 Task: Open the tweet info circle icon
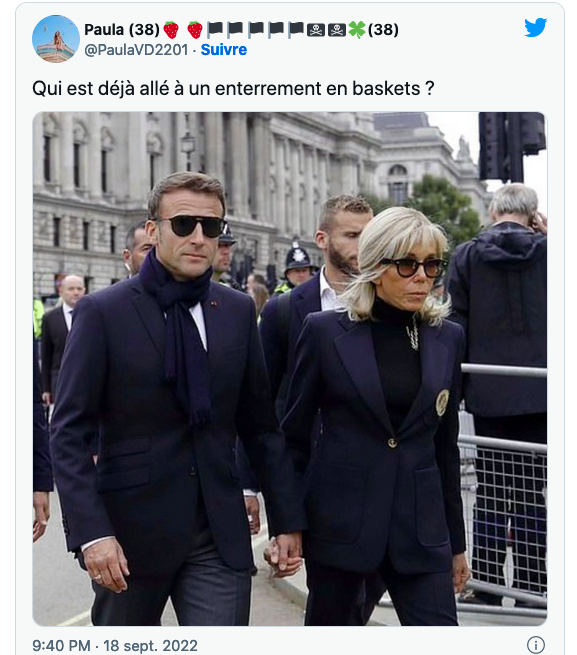point(536,645)
